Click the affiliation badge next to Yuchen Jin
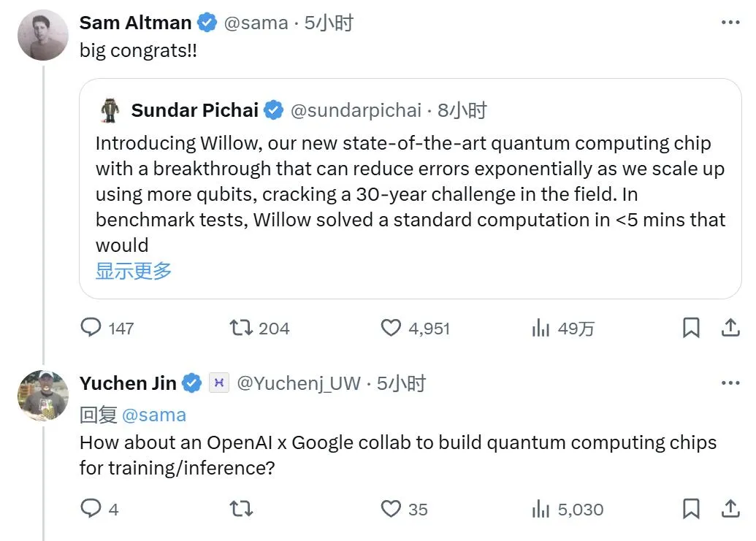This screenshot has width=756, height=541. tap(219, 383)
